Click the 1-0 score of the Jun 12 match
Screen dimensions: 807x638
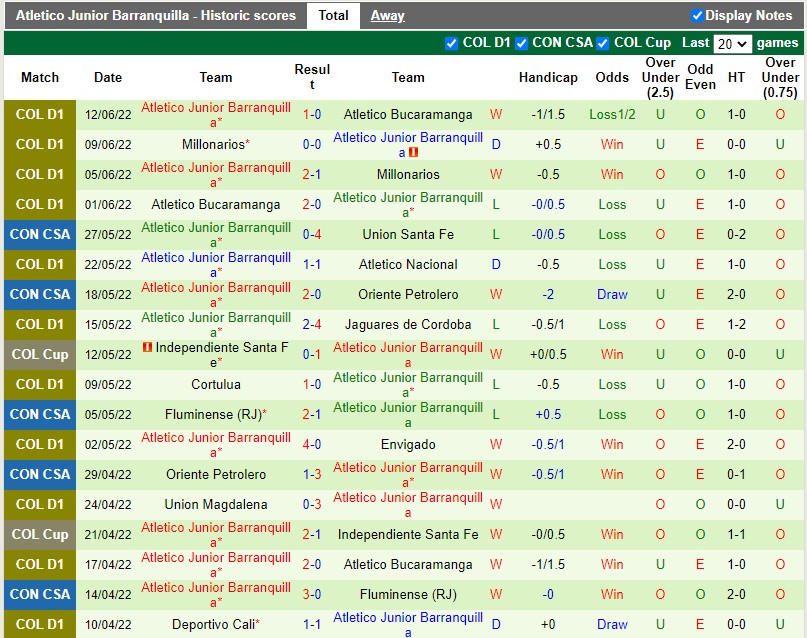310,114
